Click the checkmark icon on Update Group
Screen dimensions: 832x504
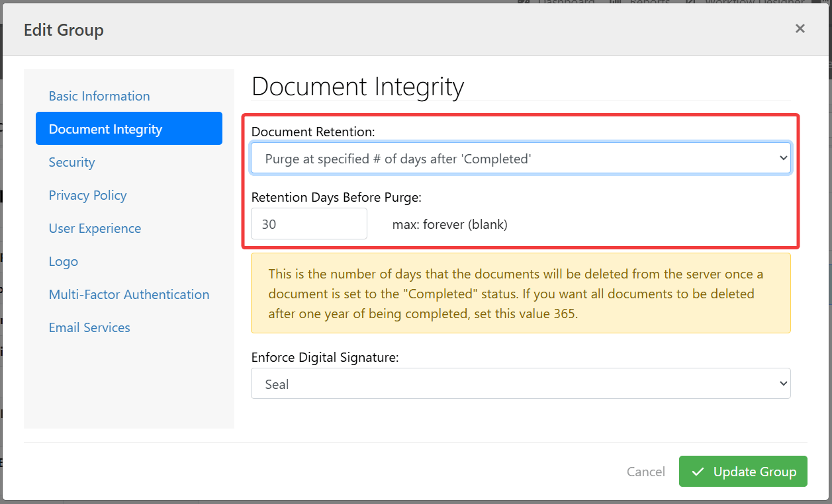click(698, 472)
